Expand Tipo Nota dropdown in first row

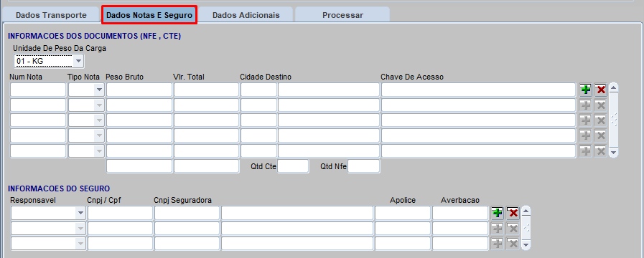tap(99, 90)
